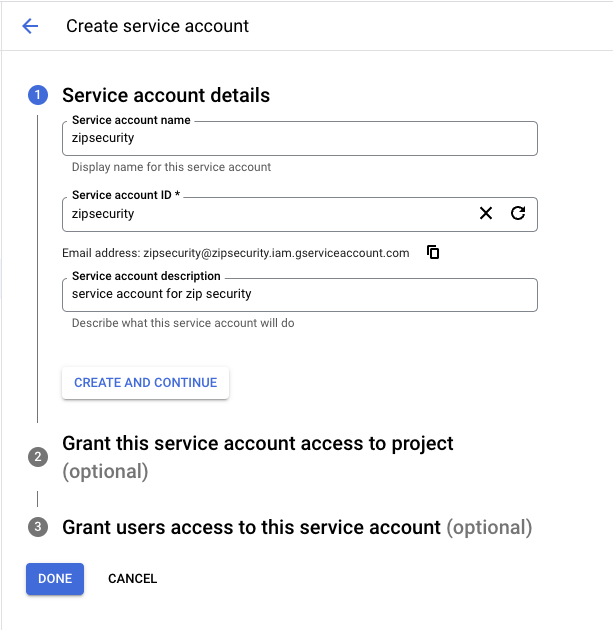Viewport: 613px width, 630px height.
Task: Click the Done button
Action: tap(55, 578)
